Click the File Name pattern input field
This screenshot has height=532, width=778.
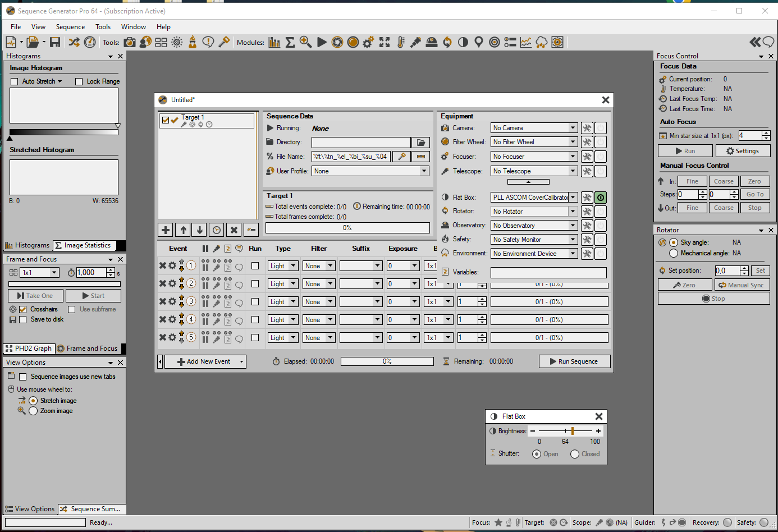coord(351,157)
